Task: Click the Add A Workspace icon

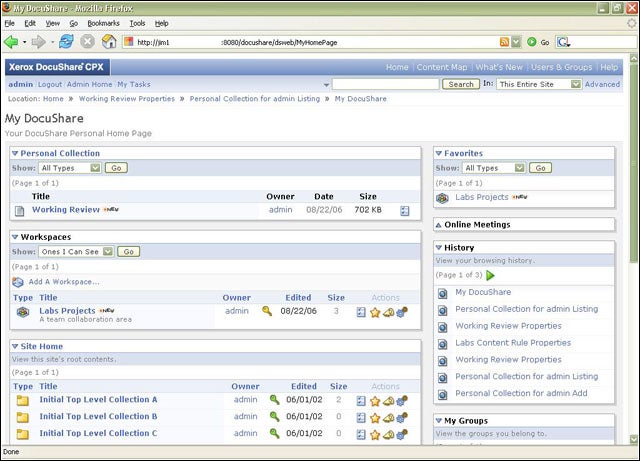Action: click(x=18, y=282)
